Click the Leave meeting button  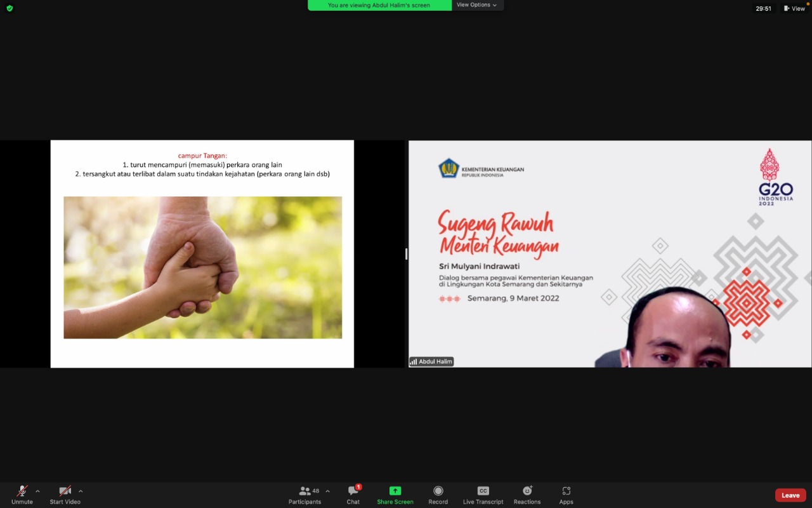790,495
